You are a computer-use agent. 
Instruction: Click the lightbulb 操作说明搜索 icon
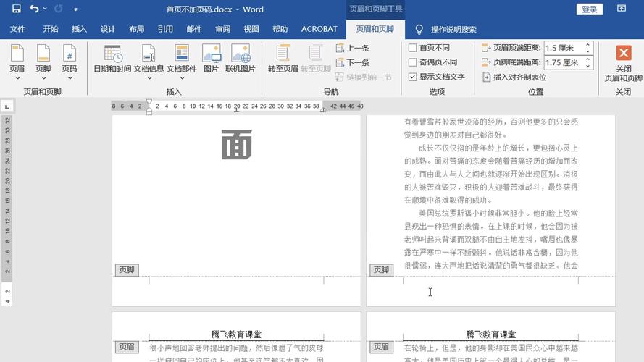tap(419, 29)
